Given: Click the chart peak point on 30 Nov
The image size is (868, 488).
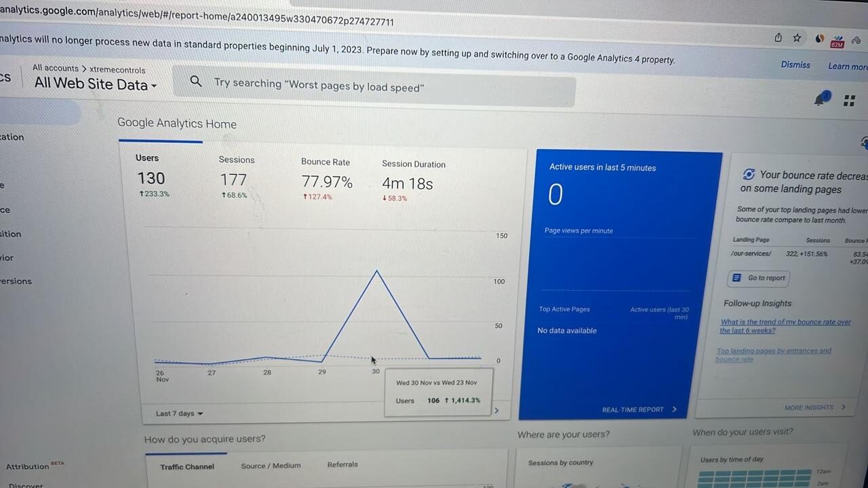Looking at the screenshot, I should point(377,271).
